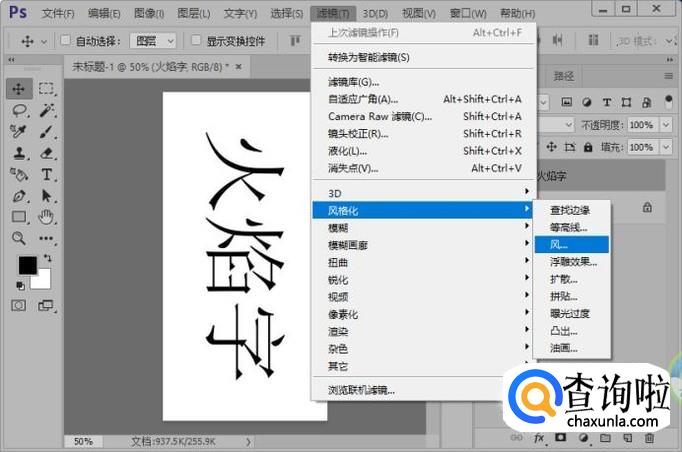Open the 选择(S) menu

(x=287, y=13)
